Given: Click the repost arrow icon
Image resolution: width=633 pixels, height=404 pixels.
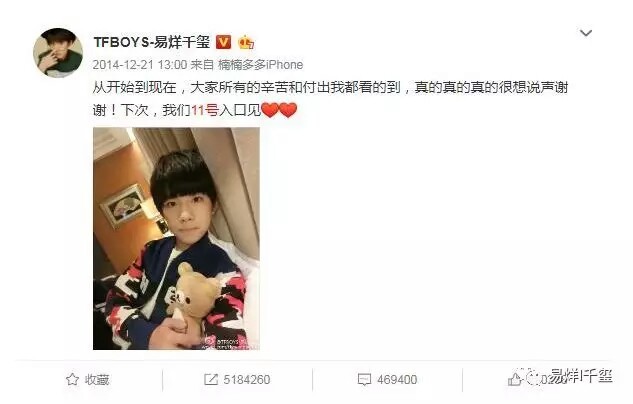Looking at the screenshot, I should tap(211, 379).
